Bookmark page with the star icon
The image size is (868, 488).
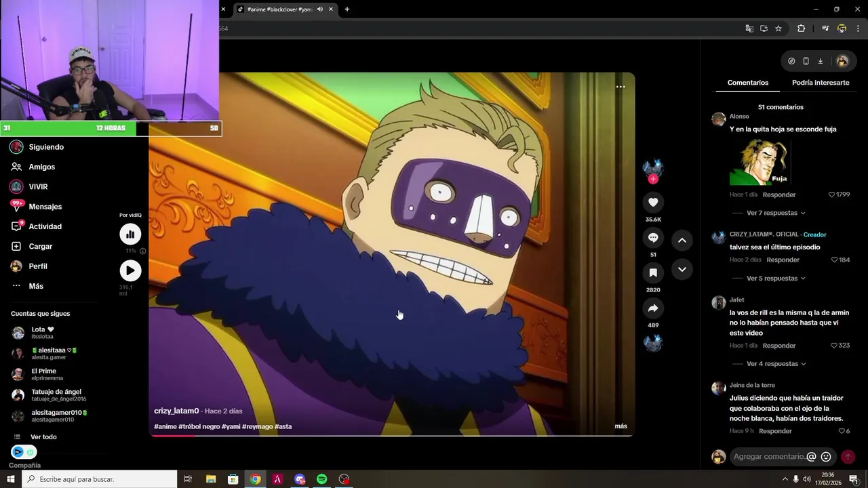click(x=778, y=28)
